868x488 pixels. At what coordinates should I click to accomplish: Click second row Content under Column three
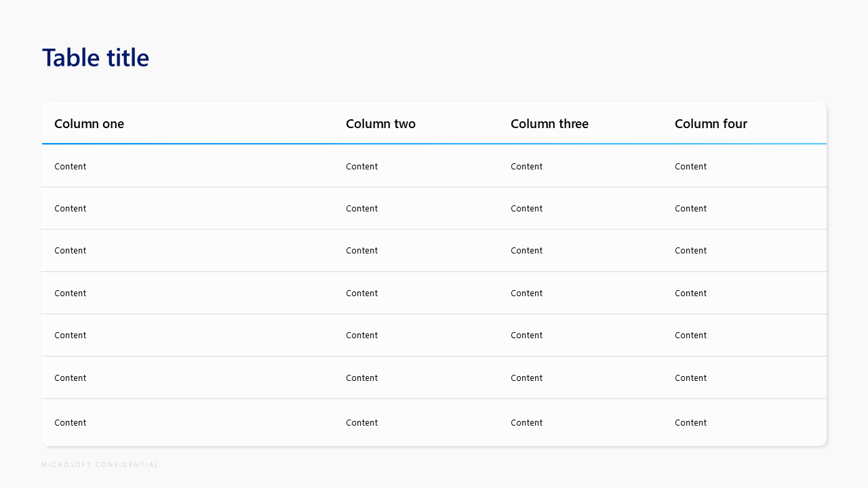527,209
